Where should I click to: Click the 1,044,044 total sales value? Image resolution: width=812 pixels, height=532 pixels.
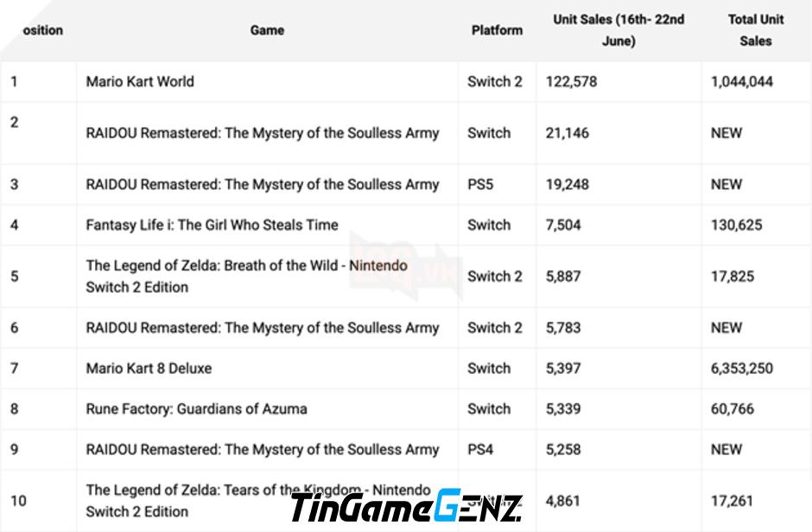741,82
